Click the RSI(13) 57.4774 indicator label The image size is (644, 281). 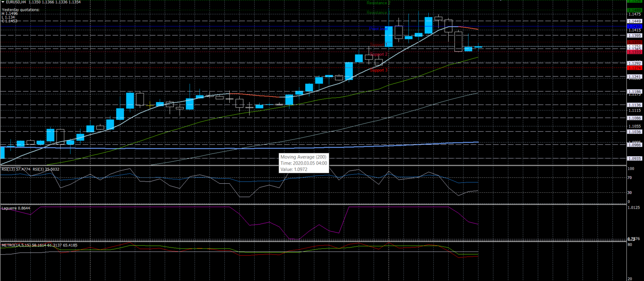pos(16,169)
